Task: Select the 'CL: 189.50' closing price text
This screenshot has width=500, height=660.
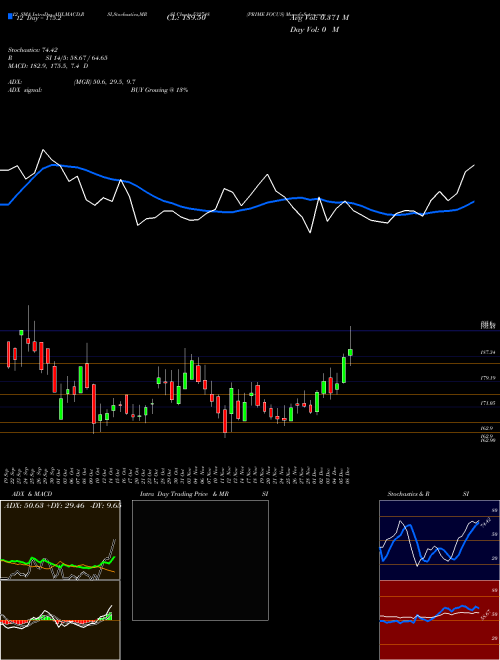Action: (x=186, y=18)
